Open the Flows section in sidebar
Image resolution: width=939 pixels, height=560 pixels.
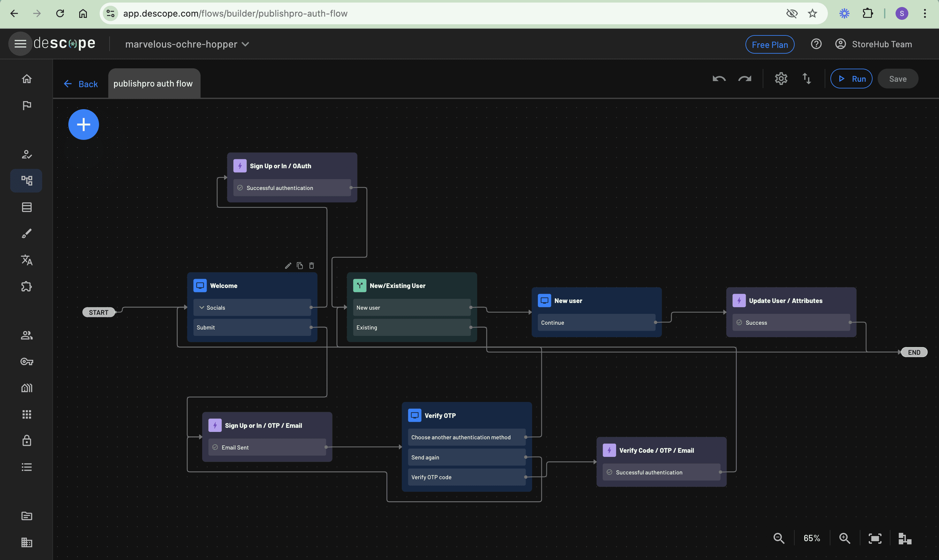click(x=27, y=180)
